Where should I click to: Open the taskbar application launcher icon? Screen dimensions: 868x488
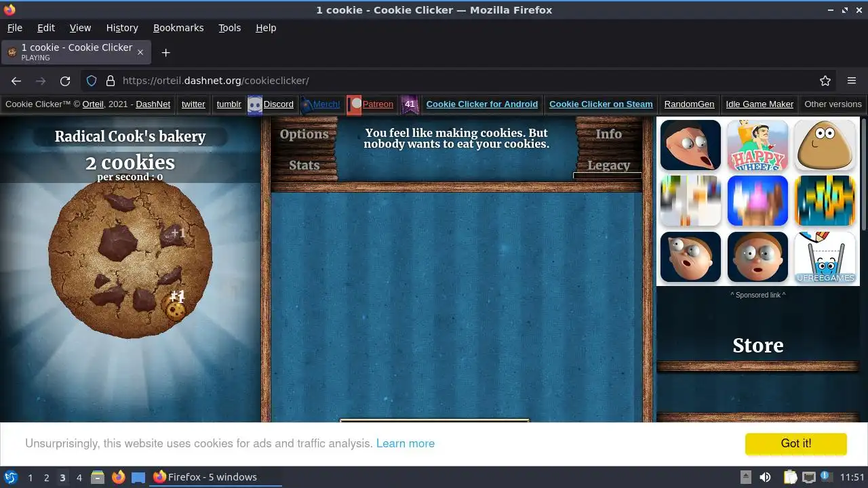tap(10, 477)
